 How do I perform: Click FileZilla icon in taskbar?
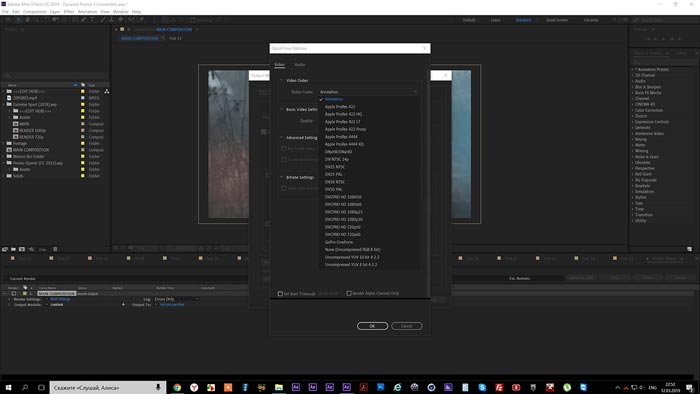tap(499, 387)
